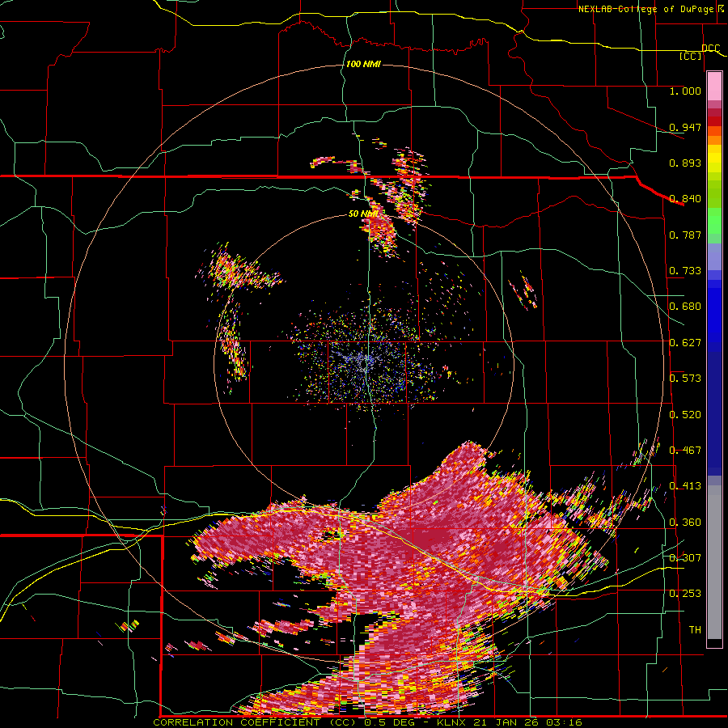Select the 0.893 scale value
This screenshot has width=728, height=728.
coord(685,163)
